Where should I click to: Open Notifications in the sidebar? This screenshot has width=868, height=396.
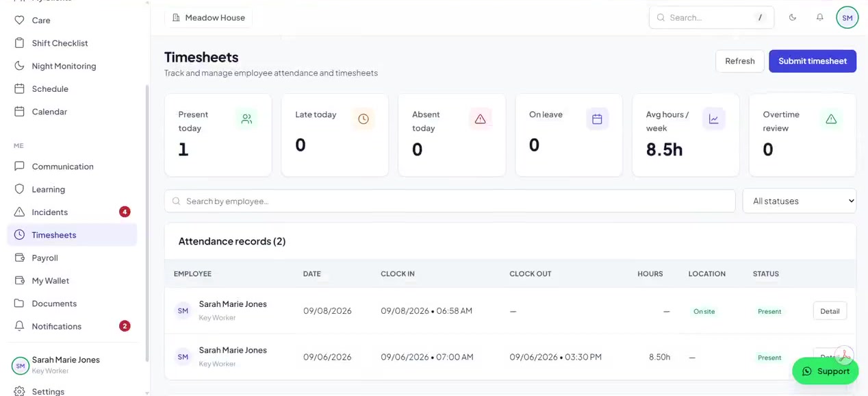click(x=72, y=326)
